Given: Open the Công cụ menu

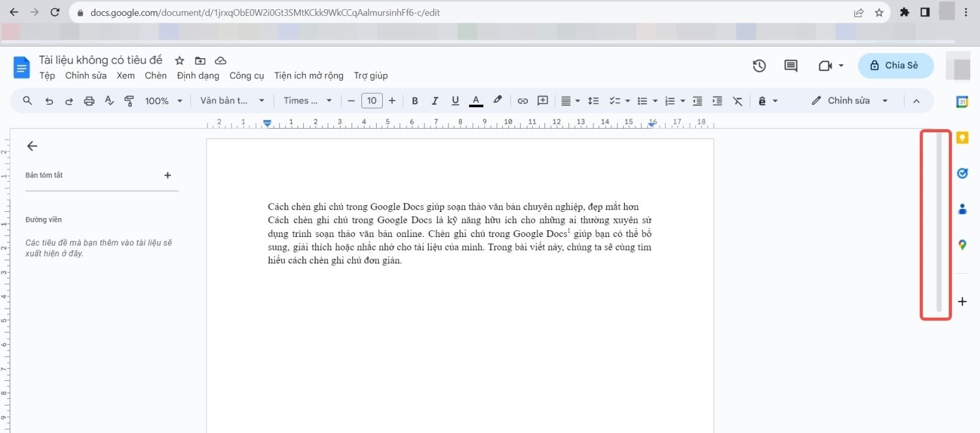Looking at the screenshot, I should 246,75.
